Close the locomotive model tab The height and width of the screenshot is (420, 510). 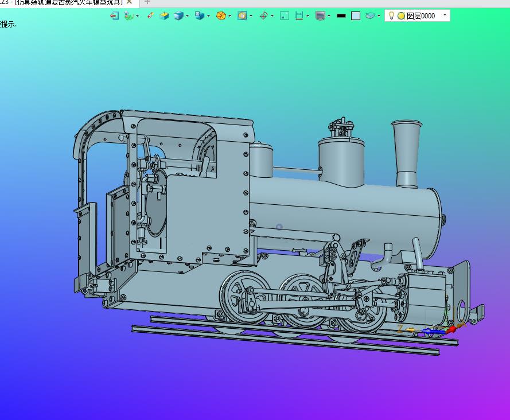pos(130,2)
